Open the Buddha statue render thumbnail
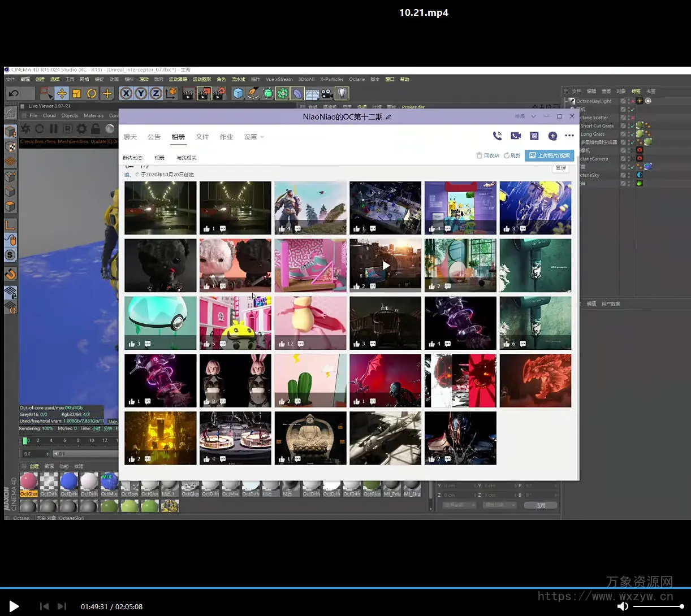 point(310,438)
